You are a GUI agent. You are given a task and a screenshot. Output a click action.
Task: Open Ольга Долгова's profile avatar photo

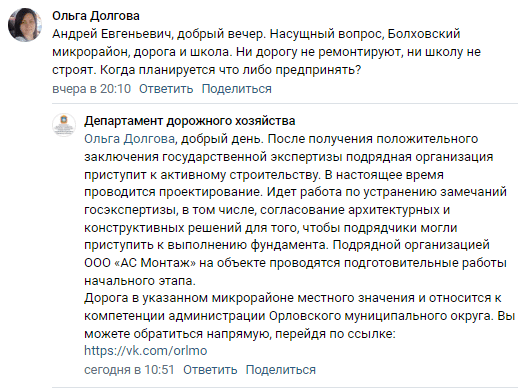point(25,25)
